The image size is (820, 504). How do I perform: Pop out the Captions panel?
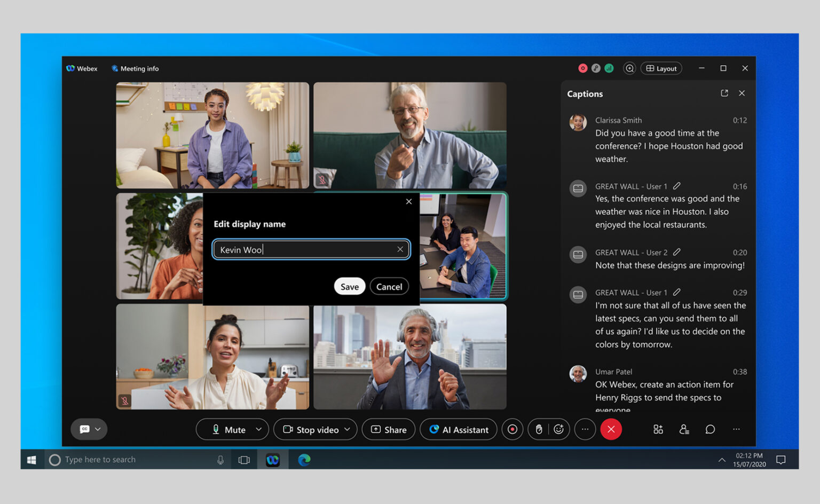pyautogui.click(x=724, y=93)
